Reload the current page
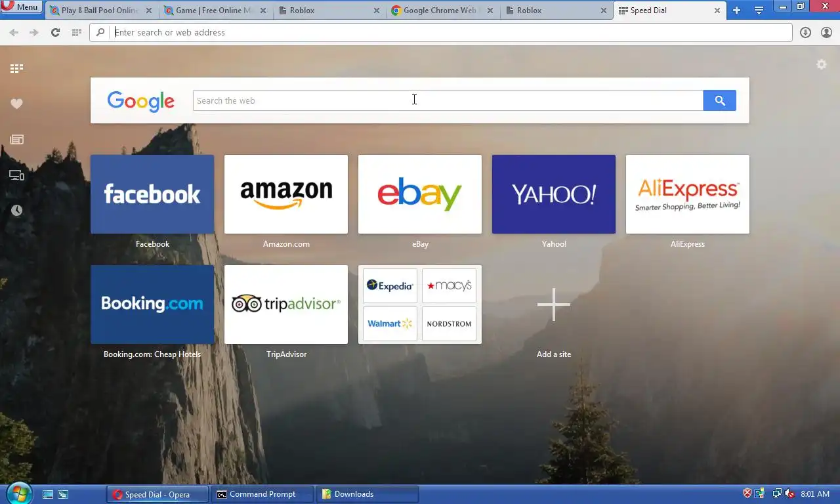 [x=55, y=32]
